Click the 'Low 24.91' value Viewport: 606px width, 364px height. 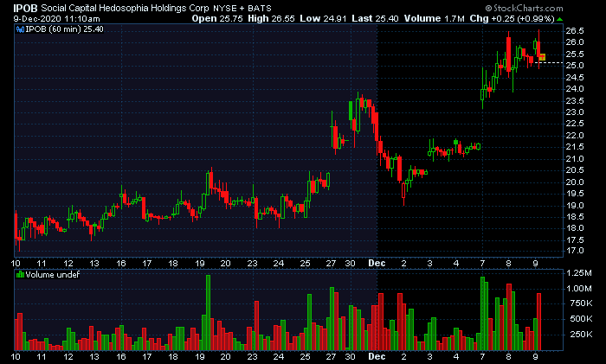coord(323,18)
